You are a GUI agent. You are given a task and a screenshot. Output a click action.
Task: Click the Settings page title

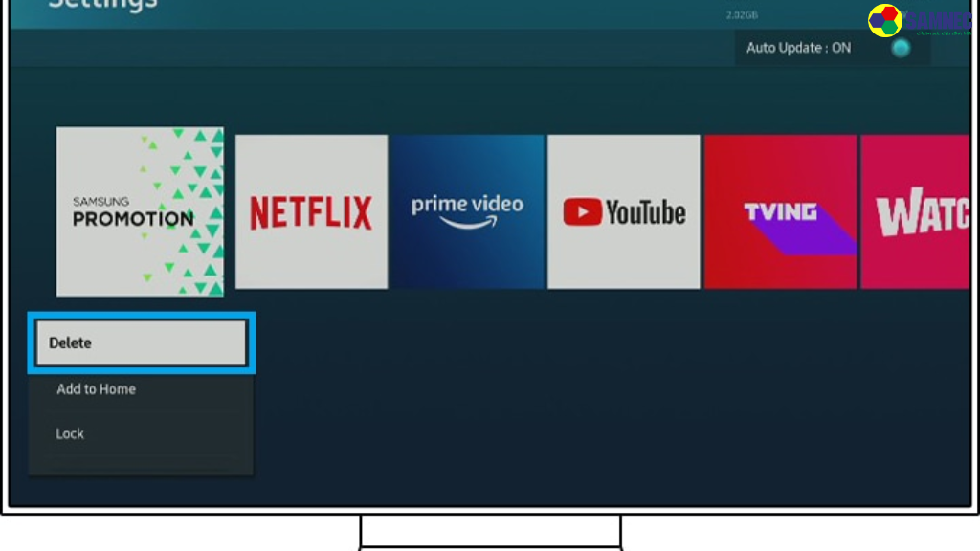tap(102, 5)
